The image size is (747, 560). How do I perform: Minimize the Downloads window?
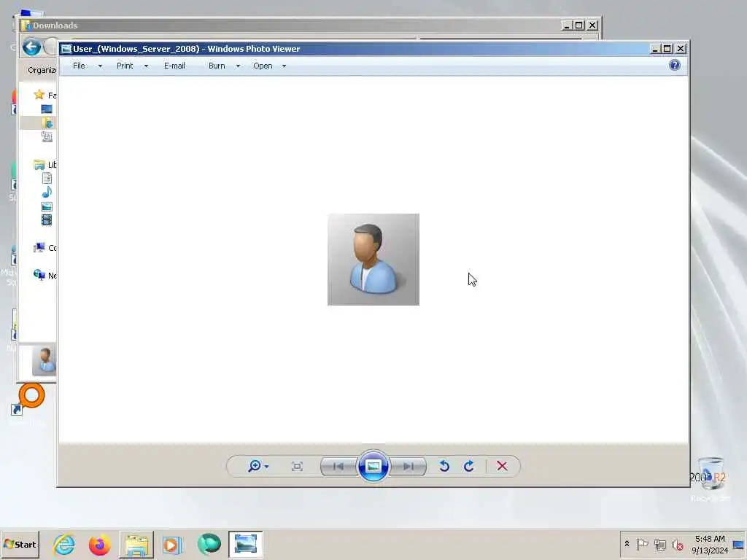tap(566, 26)
